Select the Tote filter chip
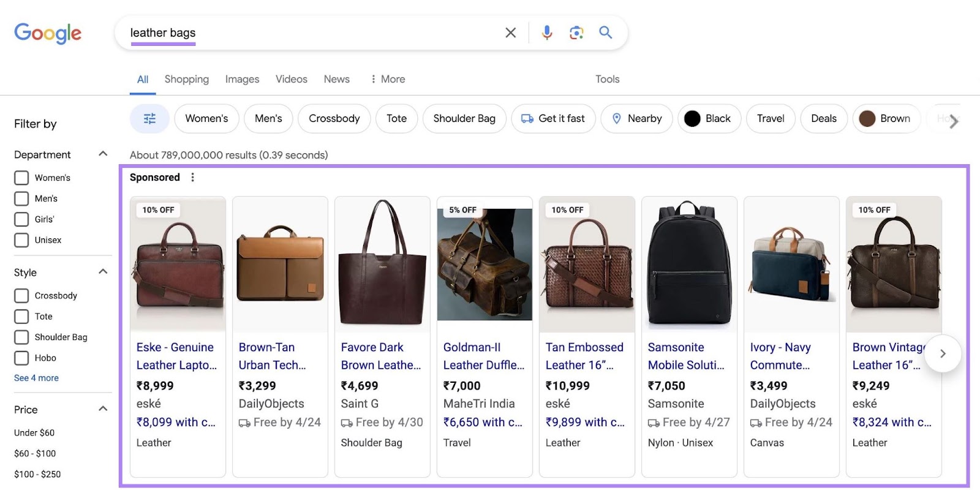Screen dimensions: 980x490 click(x=396, y=118)
